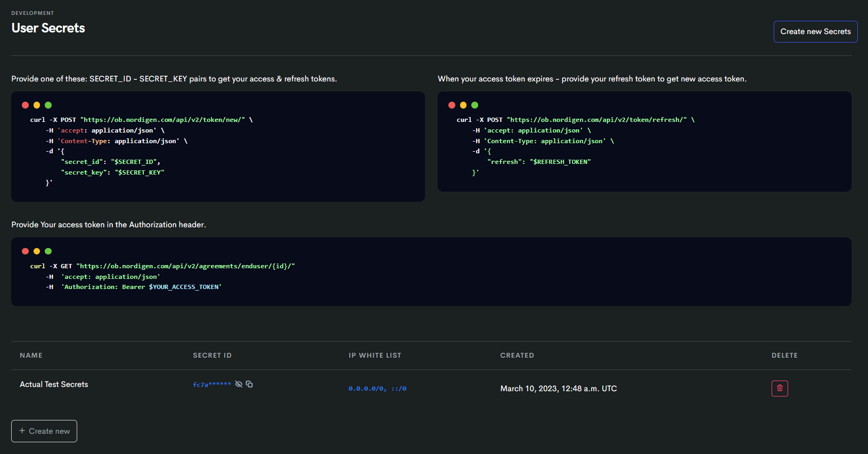Click red dot in the token/new code block

[25, 105]
